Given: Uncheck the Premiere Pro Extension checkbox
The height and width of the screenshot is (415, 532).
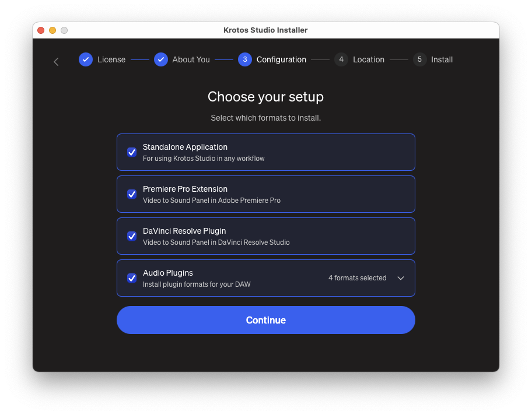Looking at the screenshot, I should coord(132,194).
